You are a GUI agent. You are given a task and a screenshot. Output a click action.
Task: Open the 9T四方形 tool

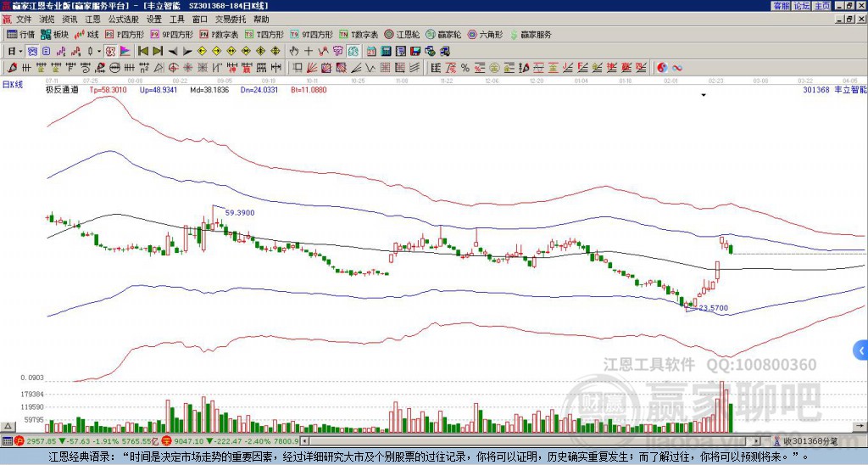point(311,34)
